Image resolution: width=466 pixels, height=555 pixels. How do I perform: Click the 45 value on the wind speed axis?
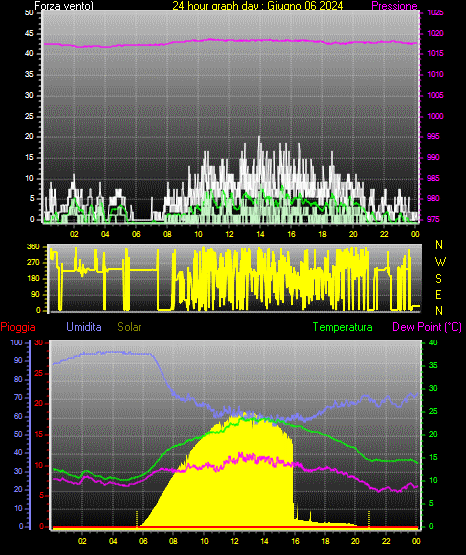(x=29, y=33)
